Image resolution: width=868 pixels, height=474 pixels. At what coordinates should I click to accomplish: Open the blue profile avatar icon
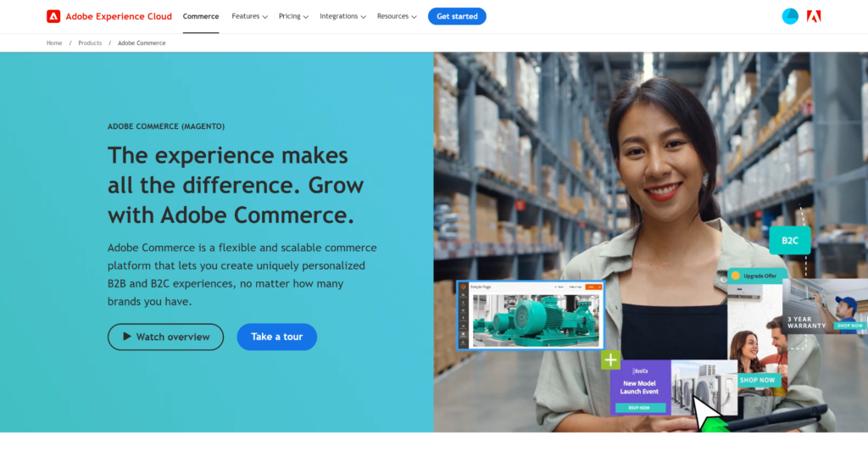tap(790, 17)
